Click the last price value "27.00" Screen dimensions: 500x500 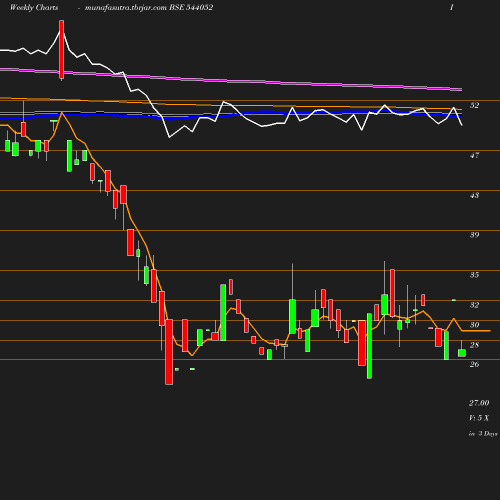(479, 403)
